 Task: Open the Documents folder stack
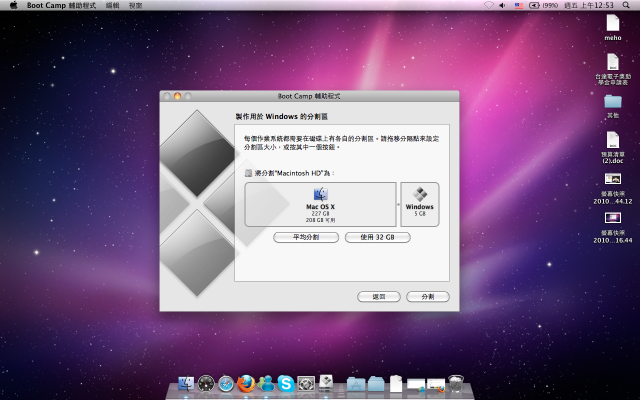click(376, 384)
